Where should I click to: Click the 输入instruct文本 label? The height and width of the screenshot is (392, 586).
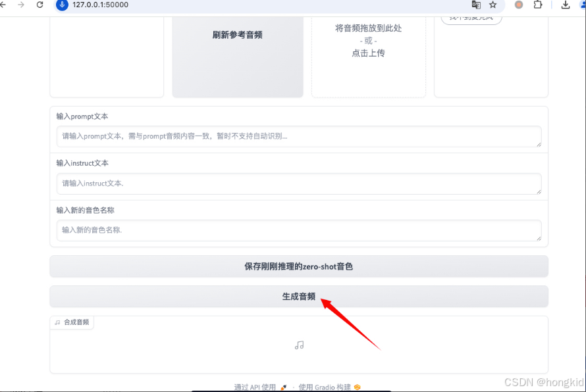coord(82,163)
